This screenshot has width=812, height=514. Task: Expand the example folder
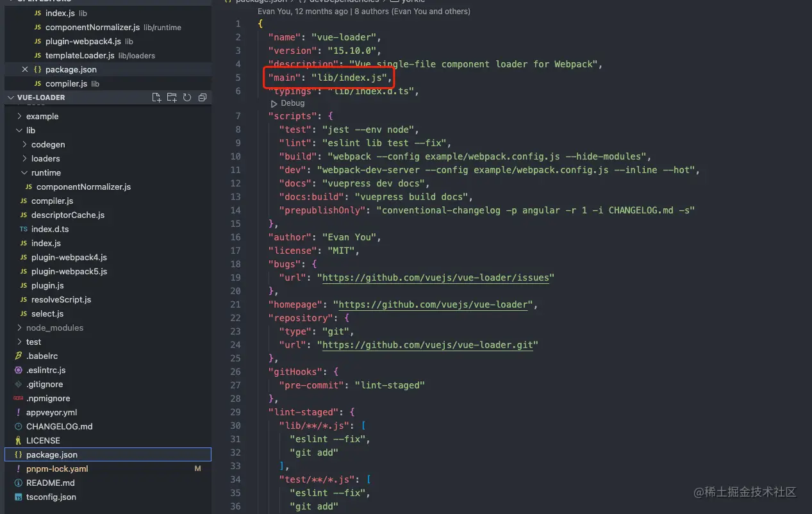19,116
